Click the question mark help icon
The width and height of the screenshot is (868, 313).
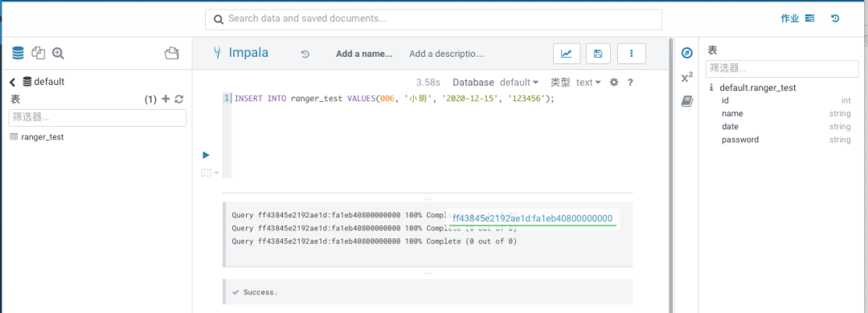tap(630, 83)
